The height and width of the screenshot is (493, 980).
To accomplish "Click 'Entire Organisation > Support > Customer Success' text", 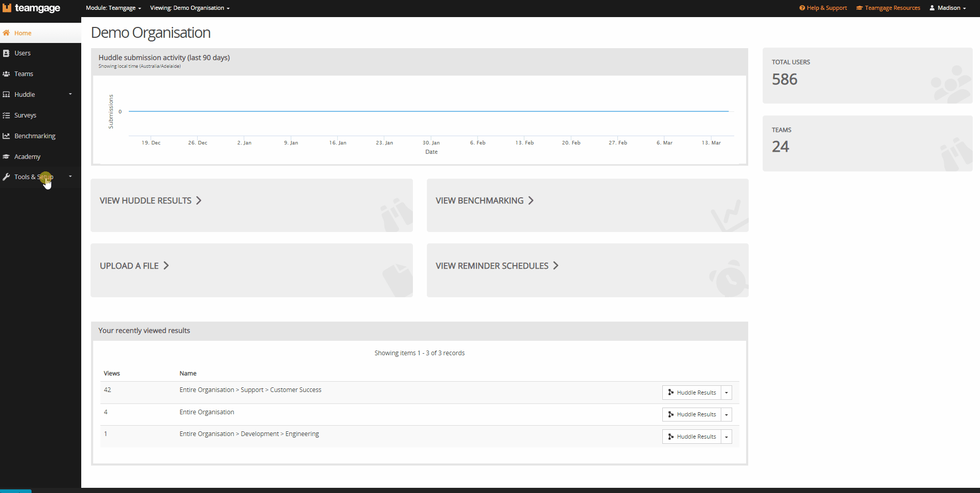I will pos(250,390).
